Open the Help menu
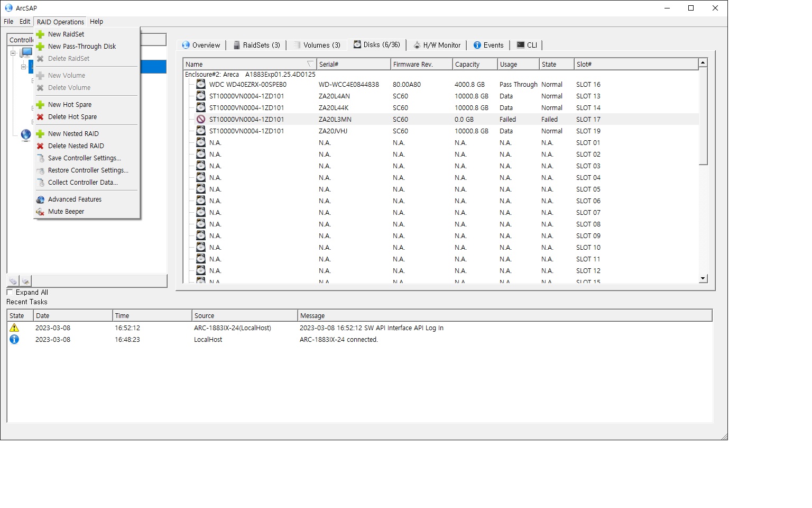This screenshot has width=812, height=508. point(96,22)
